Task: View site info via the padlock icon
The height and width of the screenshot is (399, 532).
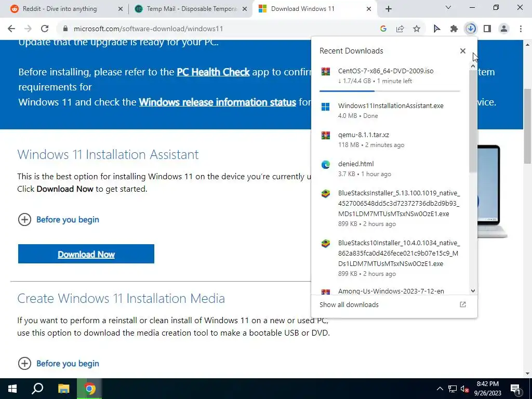Action: (65, 29)
